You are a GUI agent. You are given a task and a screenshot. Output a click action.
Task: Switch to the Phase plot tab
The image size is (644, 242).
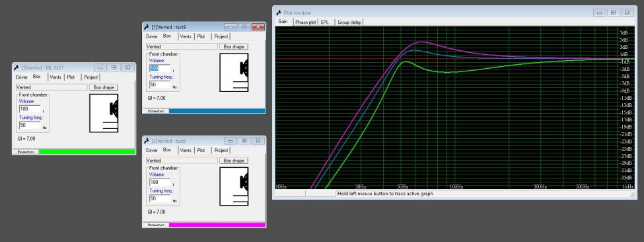(x=306, y=22)
